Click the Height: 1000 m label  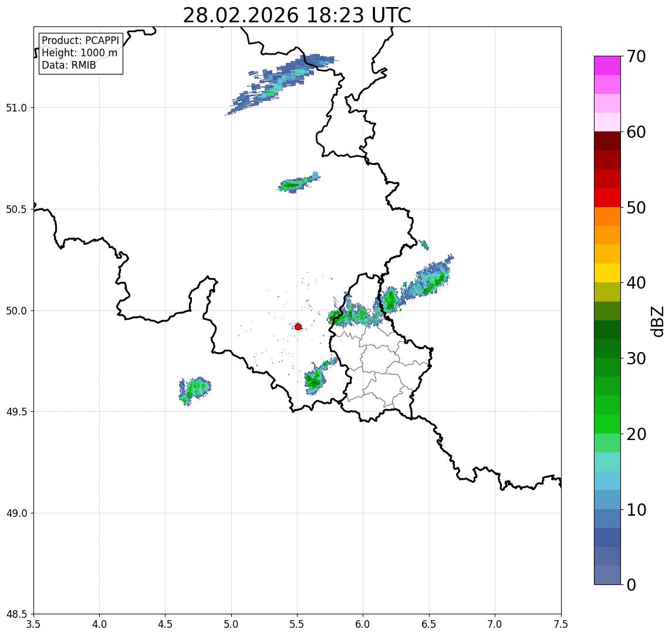pyautogui.click(x=79, y=53)
